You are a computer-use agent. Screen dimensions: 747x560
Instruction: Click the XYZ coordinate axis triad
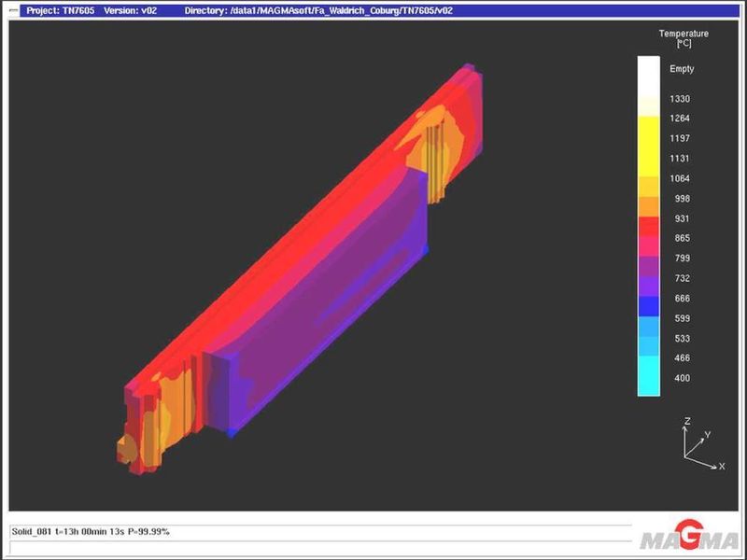703,444
